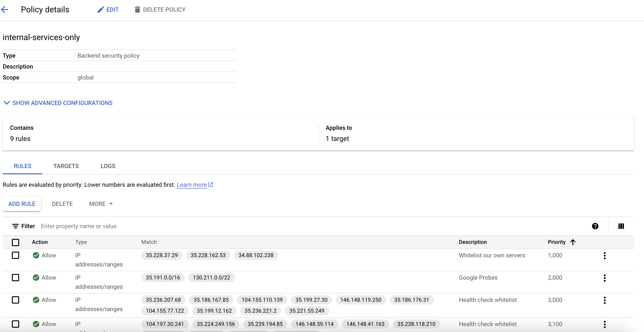
Task: Click the '1 target' count text
Action: [x=337, y=139]
